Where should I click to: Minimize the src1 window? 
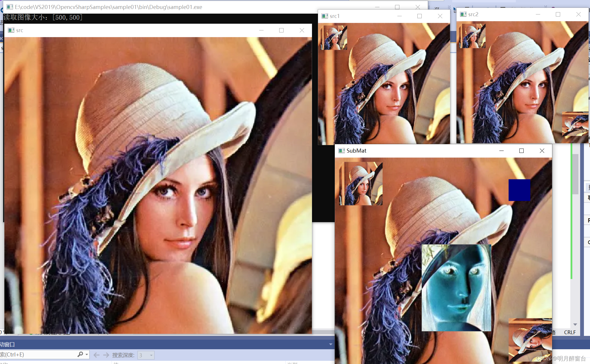(399, 16)
